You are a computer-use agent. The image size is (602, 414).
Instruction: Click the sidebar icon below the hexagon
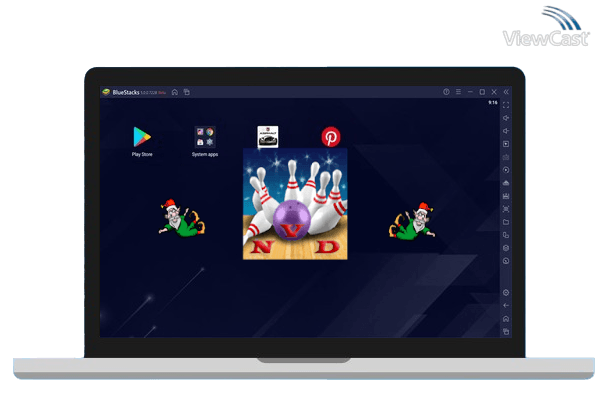coord(506,261)
